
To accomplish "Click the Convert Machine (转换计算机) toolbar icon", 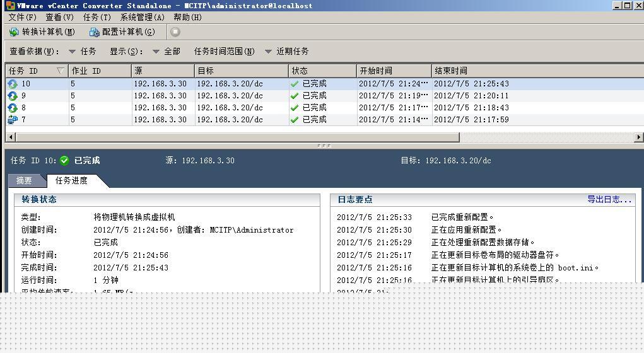I will pyautogui.click(x=14, y=32).
